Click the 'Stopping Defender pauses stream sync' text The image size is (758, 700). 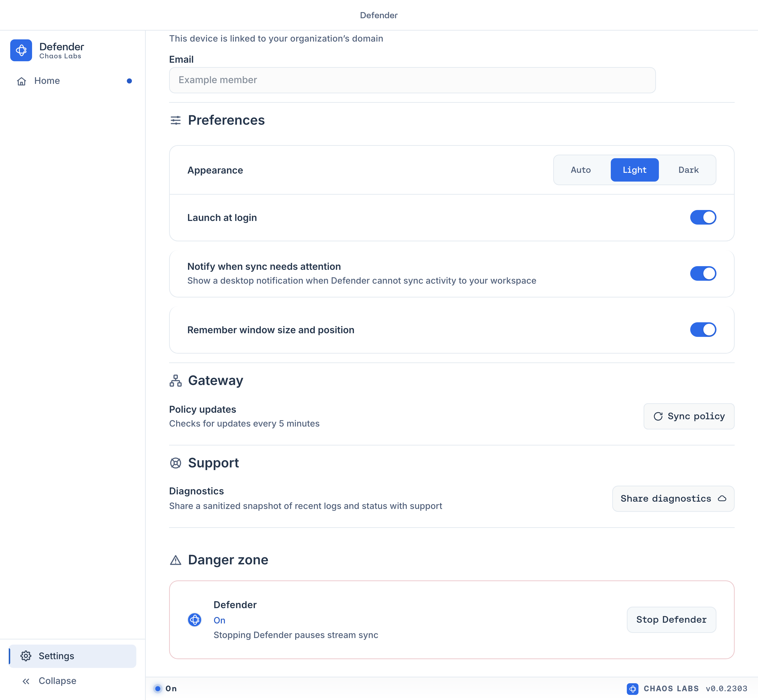pyautogui.click(x=296, y=635)
